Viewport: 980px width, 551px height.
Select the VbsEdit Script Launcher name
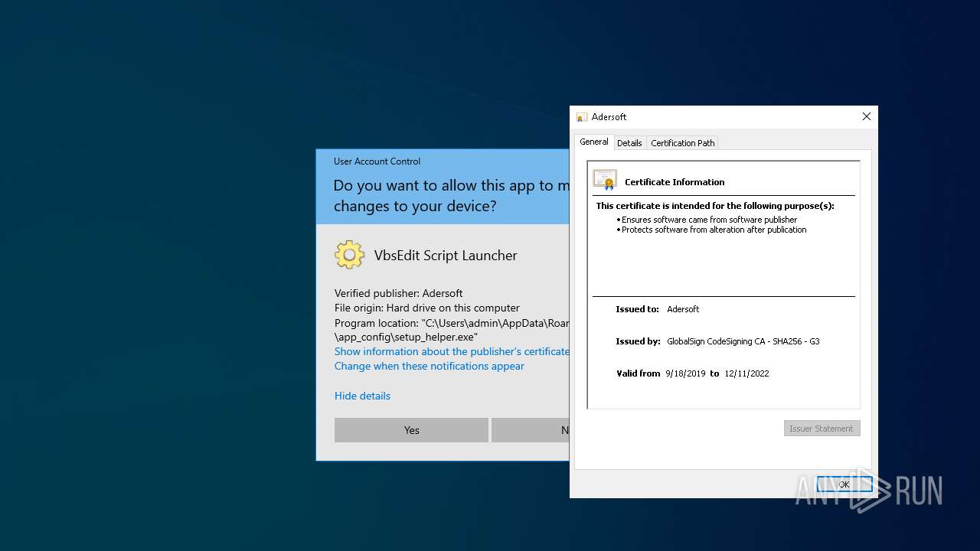(x=446, y=256)
